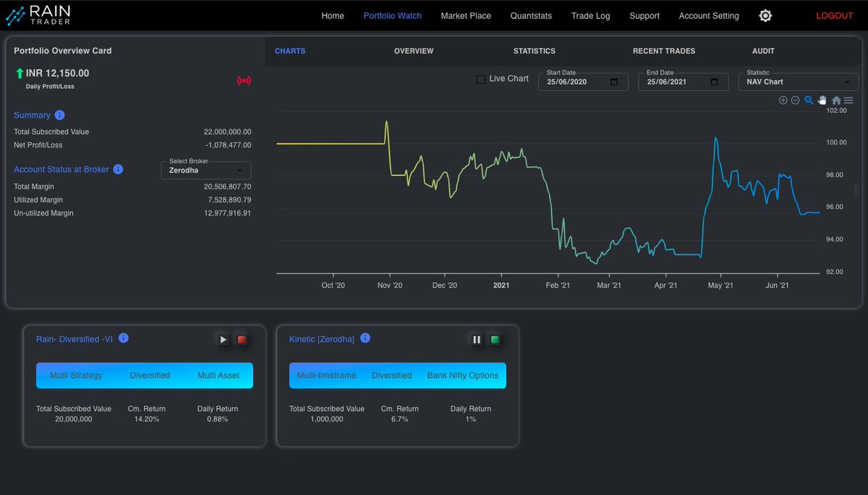Click the LOGOUT link
Screen dimensions: 868x495
835,16
